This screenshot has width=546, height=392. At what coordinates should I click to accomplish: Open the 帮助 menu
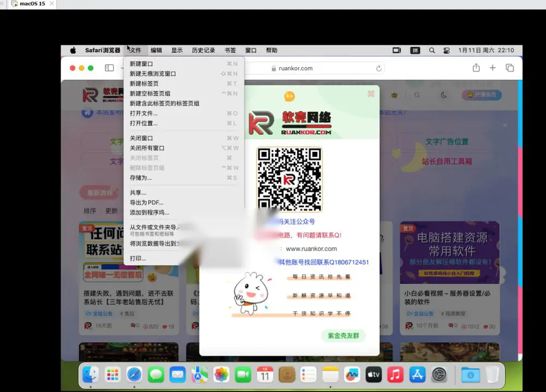coord(271,50)
